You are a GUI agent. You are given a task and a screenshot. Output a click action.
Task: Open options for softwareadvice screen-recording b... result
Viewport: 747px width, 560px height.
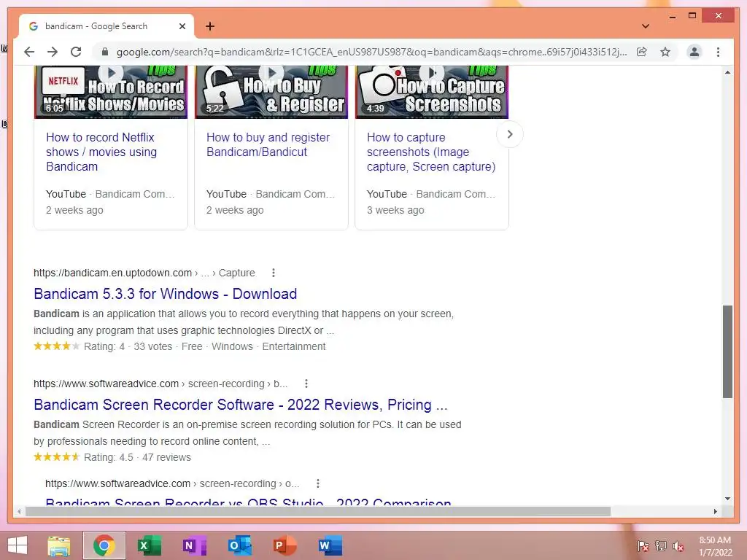point(306,384)
